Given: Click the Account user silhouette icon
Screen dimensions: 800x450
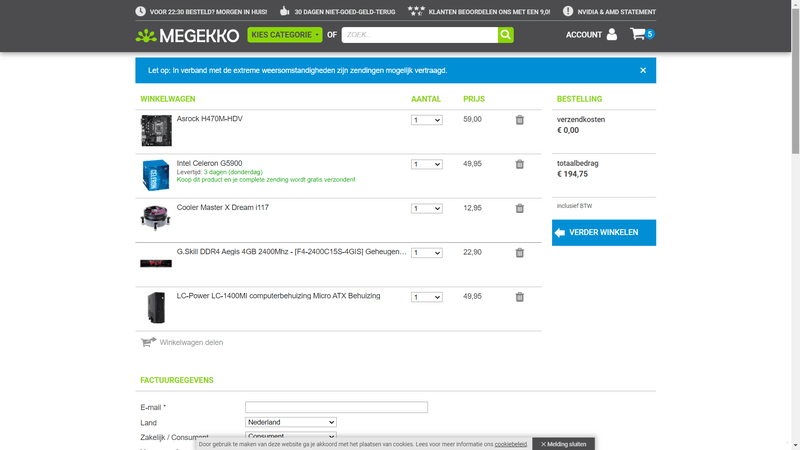Looking at the screenshot, I should pos(612,35).
